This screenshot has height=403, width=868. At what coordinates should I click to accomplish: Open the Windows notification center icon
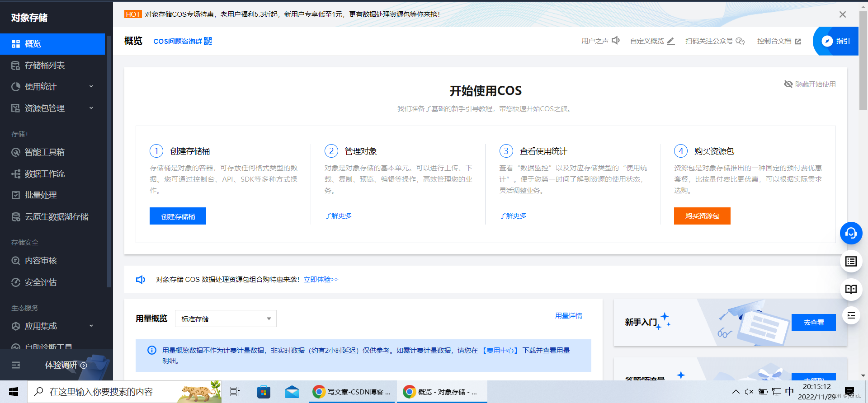point(849,392)
